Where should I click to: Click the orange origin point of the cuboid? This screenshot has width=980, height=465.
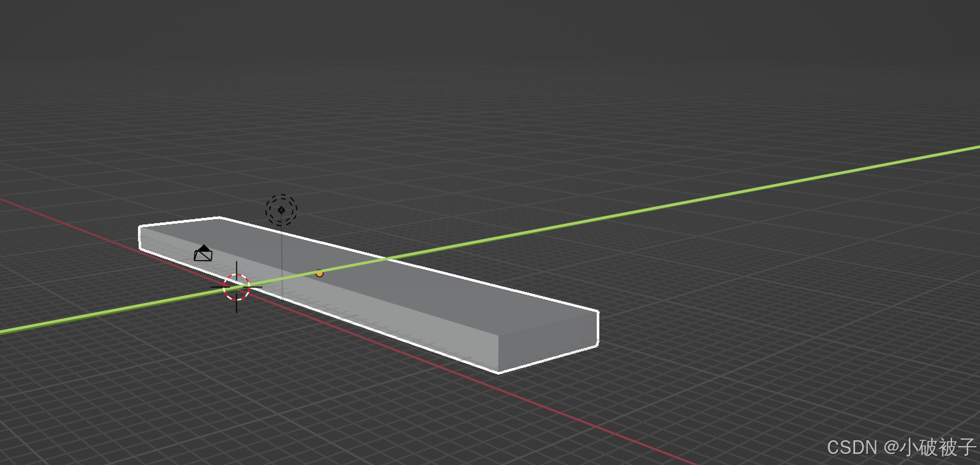[320, 273]
